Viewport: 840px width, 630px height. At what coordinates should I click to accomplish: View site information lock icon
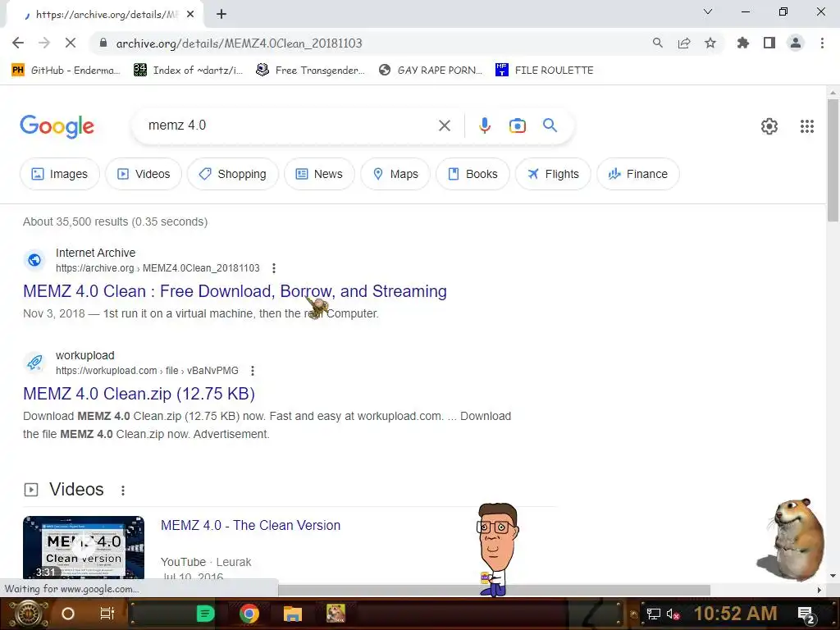tap(103, 43)
